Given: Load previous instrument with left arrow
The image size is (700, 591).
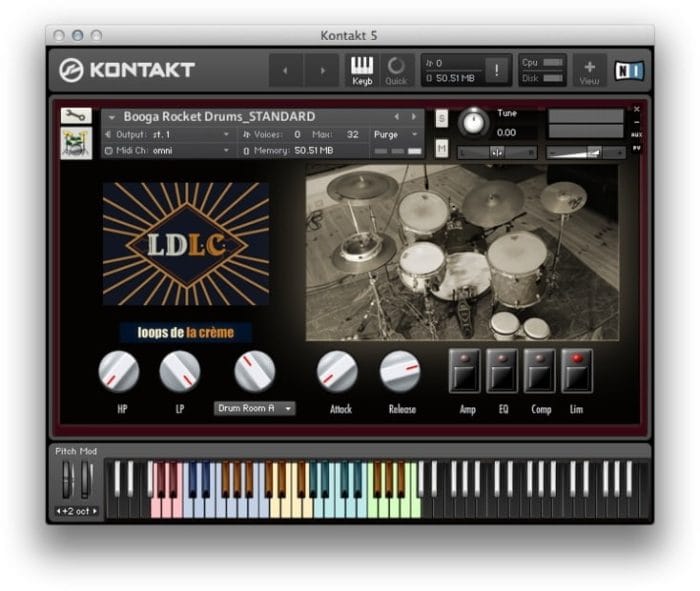Looking at the screenshot, I should coord(396,117).
